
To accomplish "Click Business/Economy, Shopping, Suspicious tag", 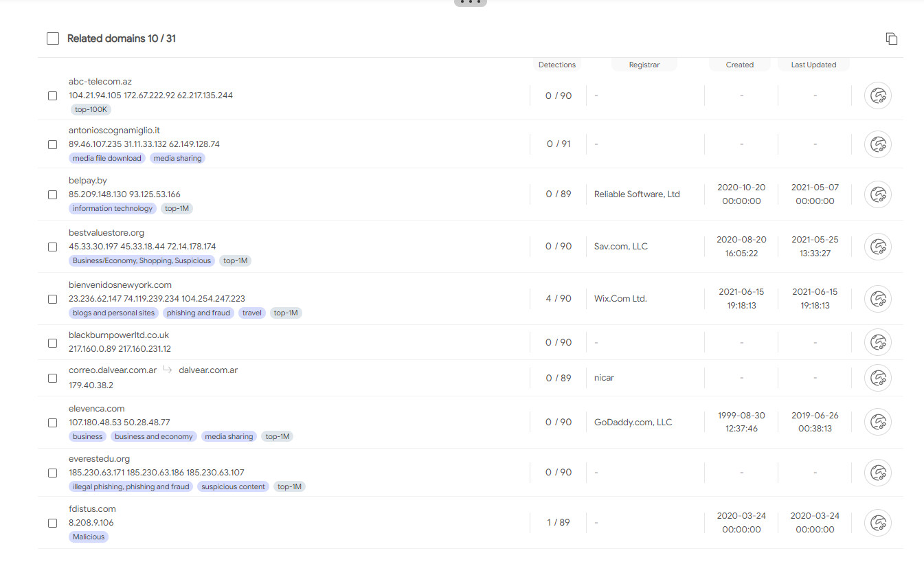I will (142, 260).
